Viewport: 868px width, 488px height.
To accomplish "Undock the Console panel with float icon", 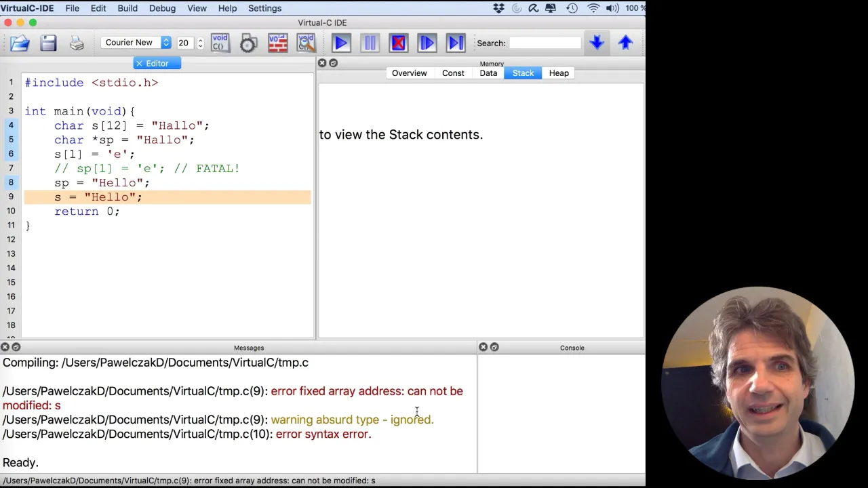I will click(494, 347).
